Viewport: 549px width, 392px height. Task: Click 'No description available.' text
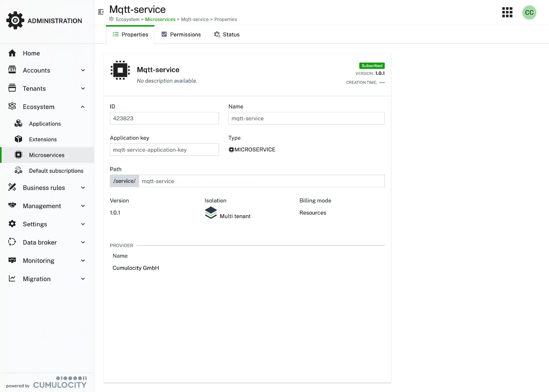pos(167,81)
